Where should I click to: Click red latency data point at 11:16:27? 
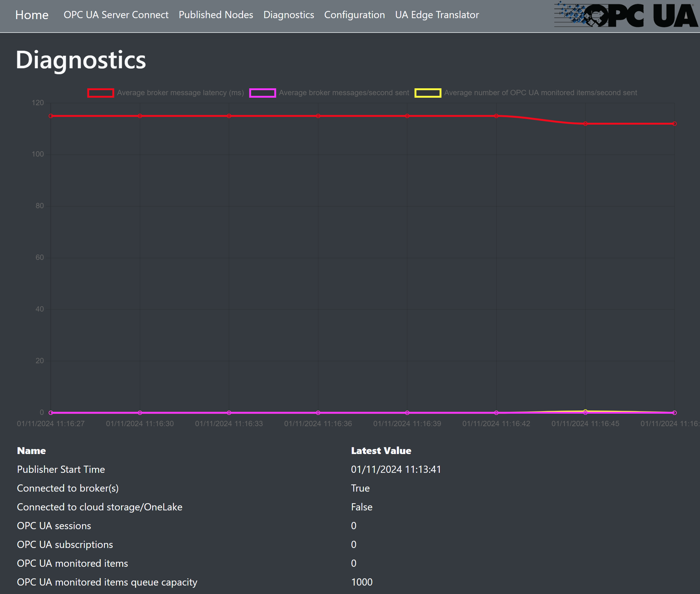click(x=51, y=116)
